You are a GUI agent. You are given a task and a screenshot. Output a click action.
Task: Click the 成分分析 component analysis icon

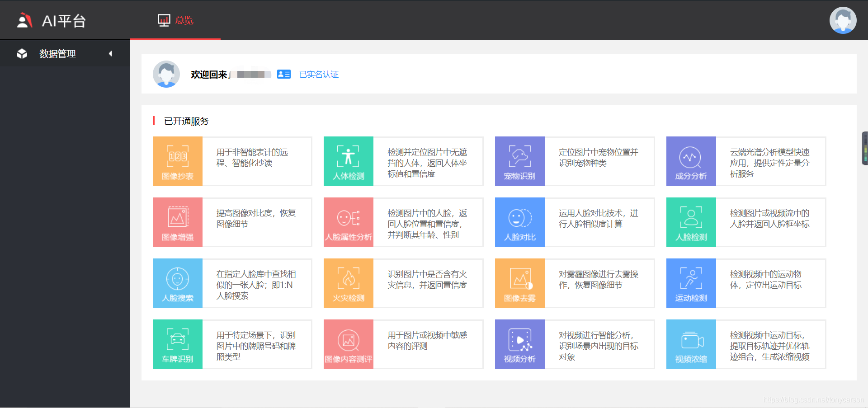(x=691, y=161)
